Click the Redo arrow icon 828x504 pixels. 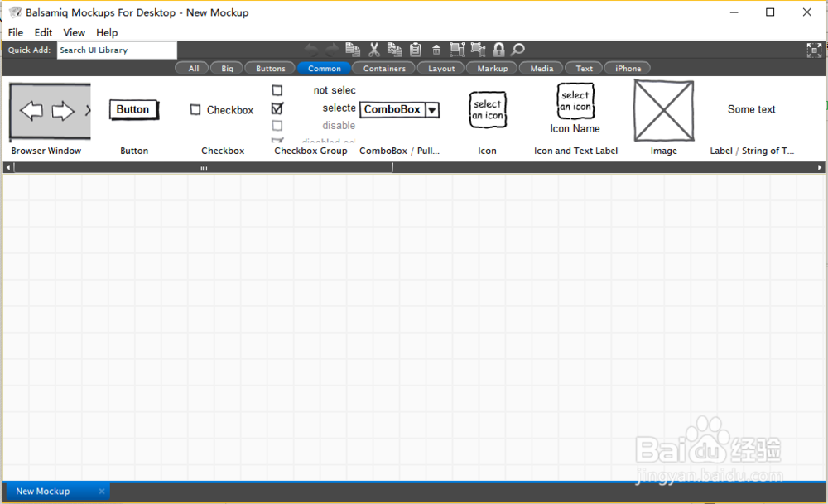332,50
